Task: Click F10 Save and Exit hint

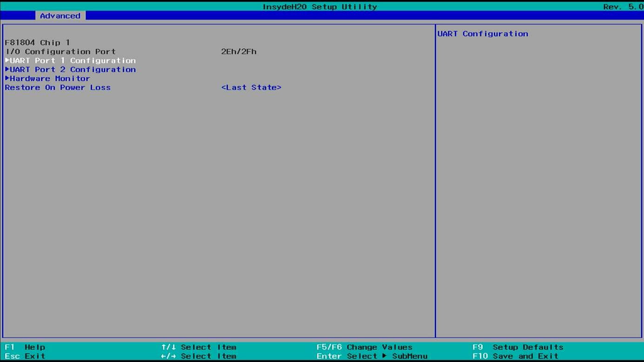Action: click(515, 356)
